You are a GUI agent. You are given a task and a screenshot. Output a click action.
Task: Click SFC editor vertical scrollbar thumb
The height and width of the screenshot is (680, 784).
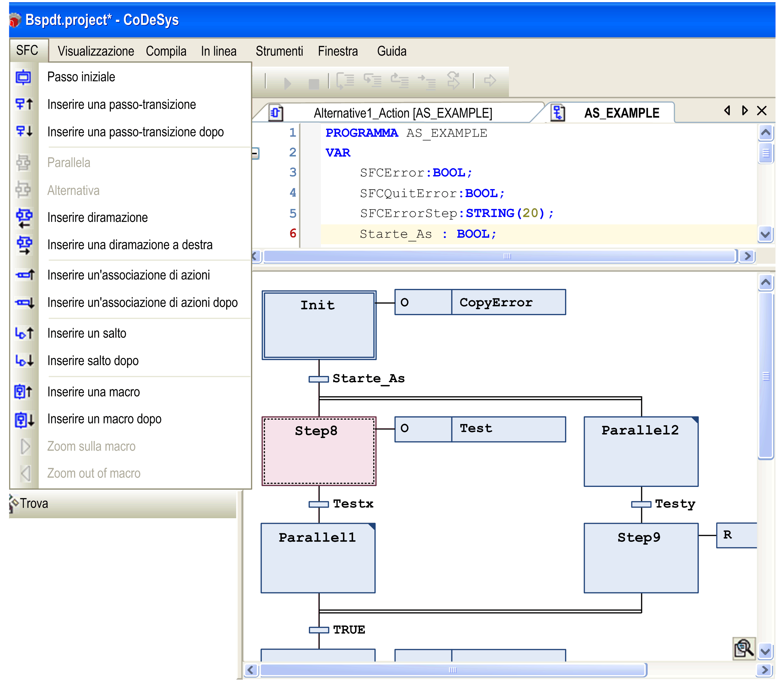tap(766, 376)
